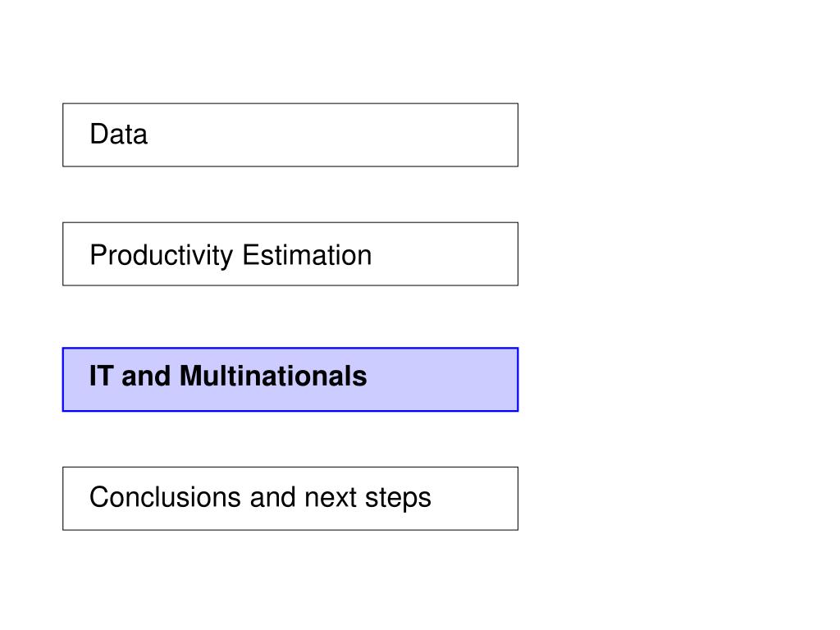
Task: Pick the lavender fill of the highlighted box
Action: click(x=442, y=379)
